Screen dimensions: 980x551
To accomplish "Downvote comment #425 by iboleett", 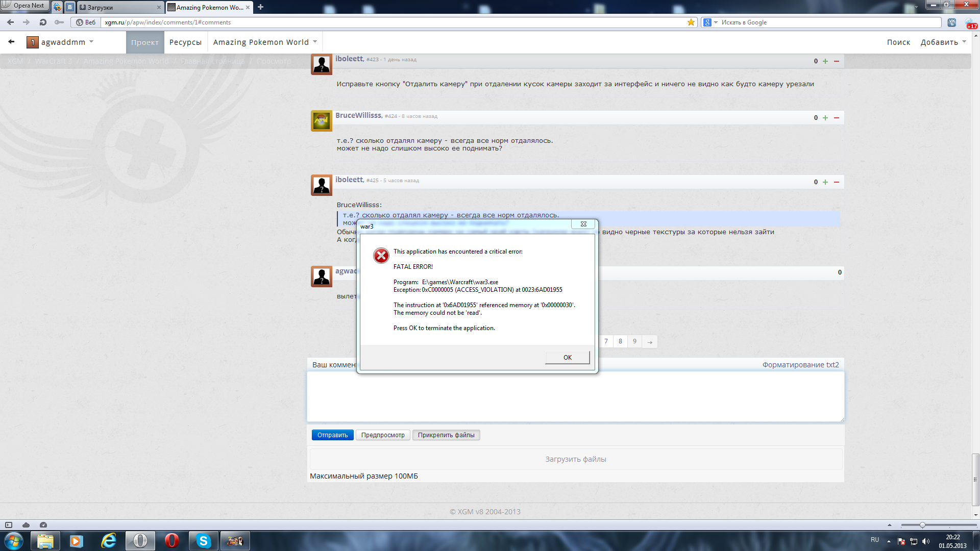I will point(836,182).
